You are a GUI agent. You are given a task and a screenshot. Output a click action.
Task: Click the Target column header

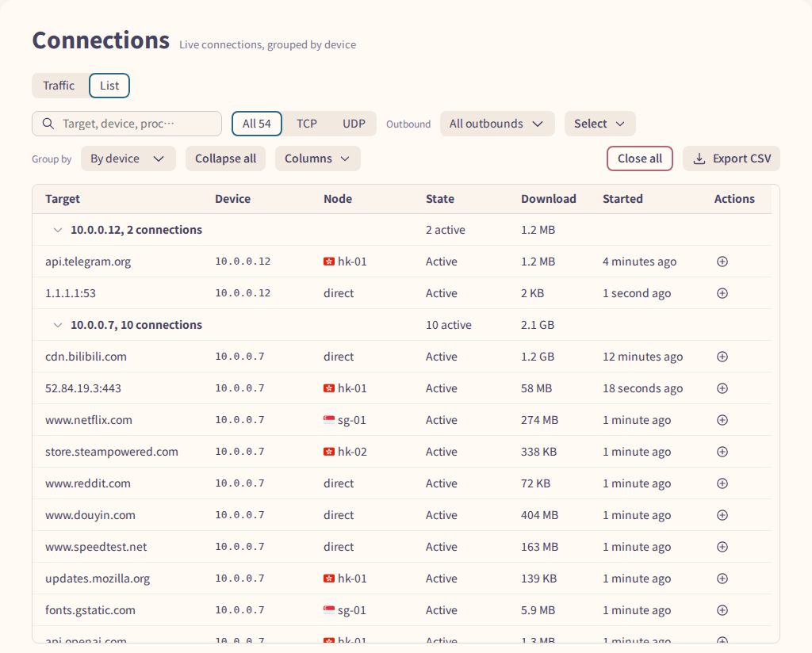[63, 199]
